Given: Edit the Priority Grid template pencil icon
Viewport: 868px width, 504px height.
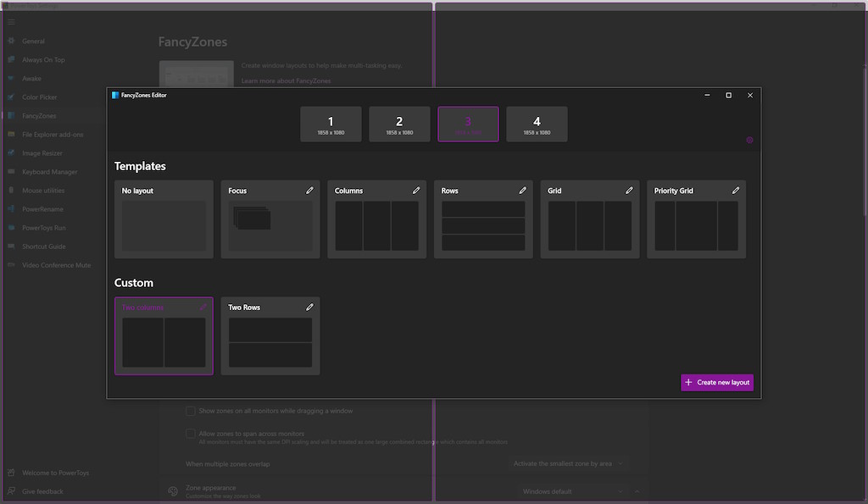Looking at the screenshot, I should coord(735,191).
